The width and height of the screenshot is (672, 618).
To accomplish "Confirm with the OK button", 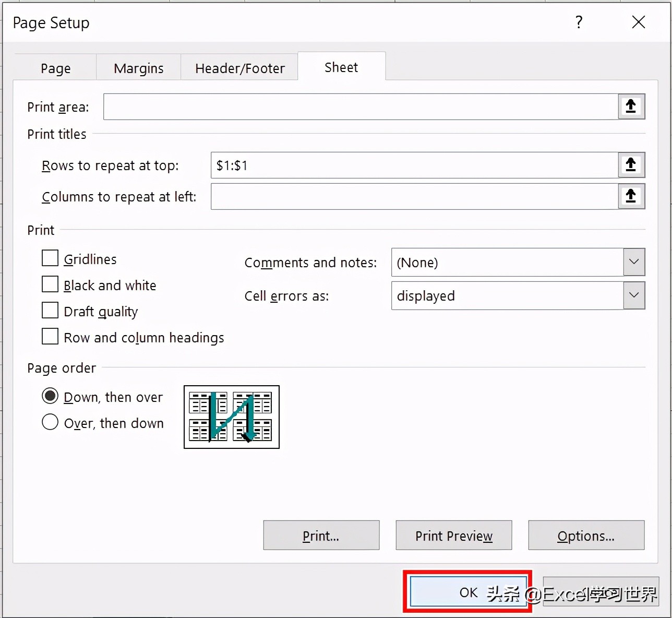I will coord(468,592).
